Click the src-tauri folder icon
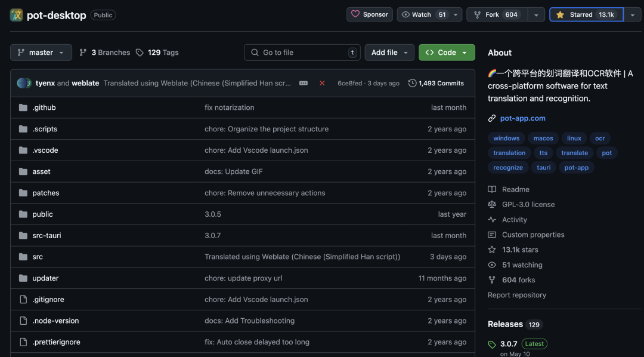 pyautogui.click(x=23, y=235)
